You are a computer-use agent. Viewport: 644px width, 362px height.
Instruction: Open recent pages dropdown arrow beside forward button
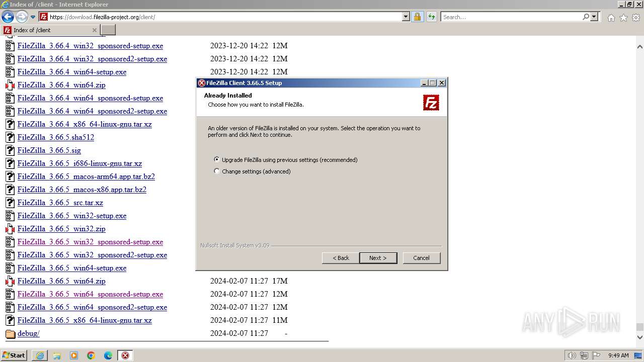pyautogui.click(x=33, y=17)
